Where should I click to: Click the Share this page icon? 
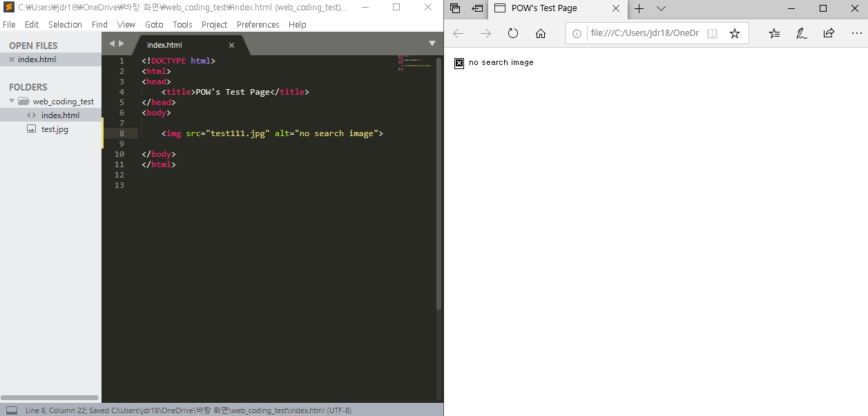click(x=829, y=33)
